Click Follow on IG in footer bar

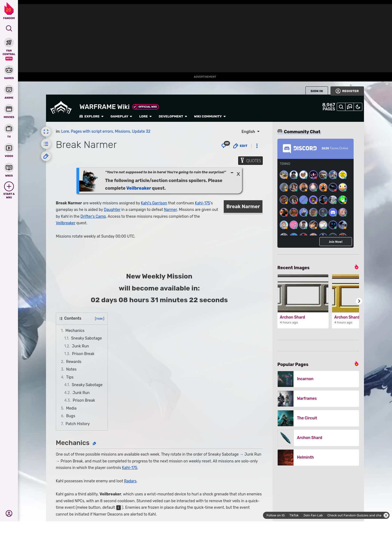tap(275, 515)
